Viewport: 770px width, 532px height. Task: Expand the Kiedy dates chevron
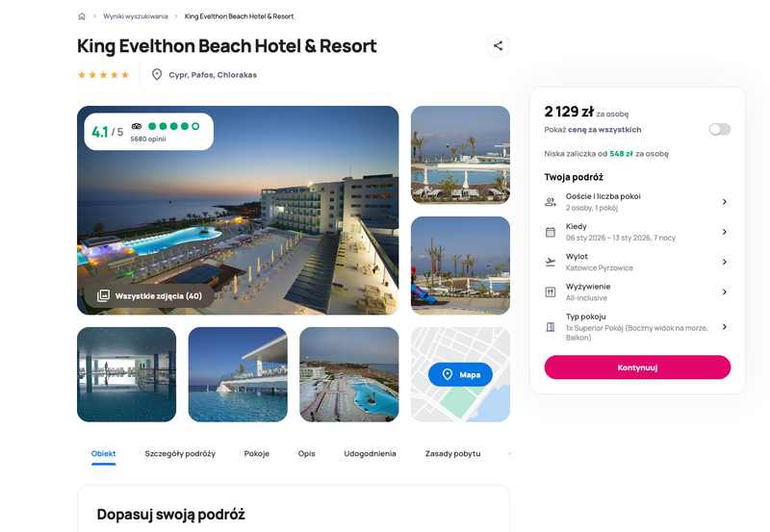tap(725, 232)
